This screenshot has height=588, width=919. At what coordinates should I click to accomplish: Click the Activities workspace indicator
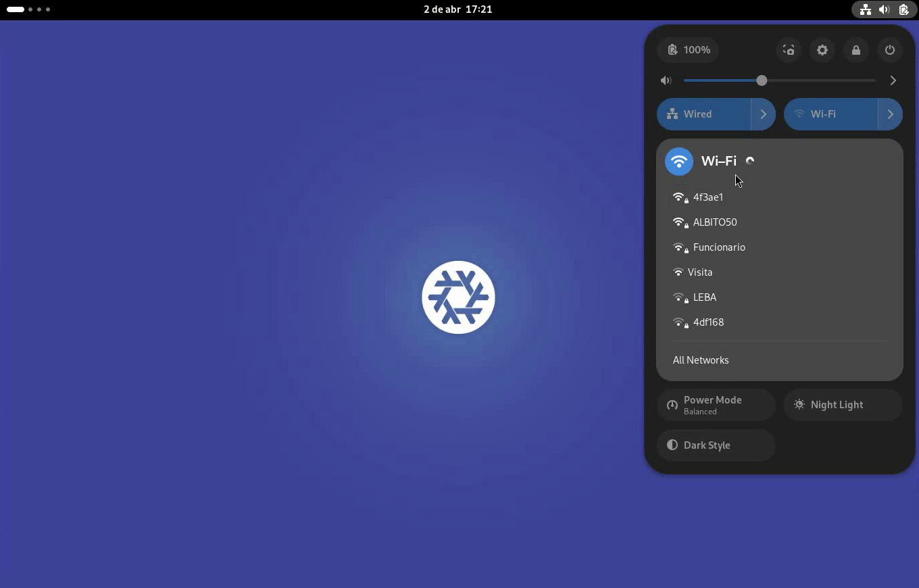[28, 9]
